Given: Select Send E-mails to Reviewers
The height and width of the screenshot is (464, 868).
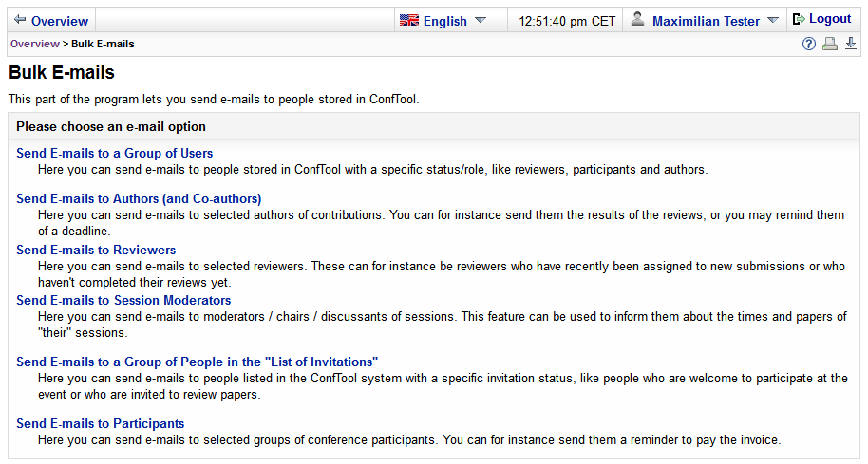Looking at the screenshot, I should (x=96, y=250).
